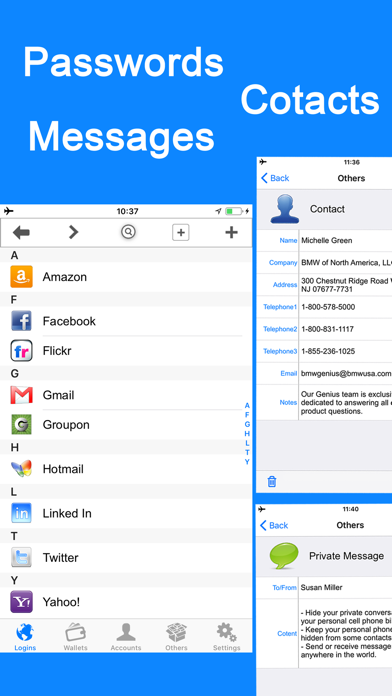Screen dimensions: 392x696
Task: Switch to the Logins tab
Action: coord(25,637)
